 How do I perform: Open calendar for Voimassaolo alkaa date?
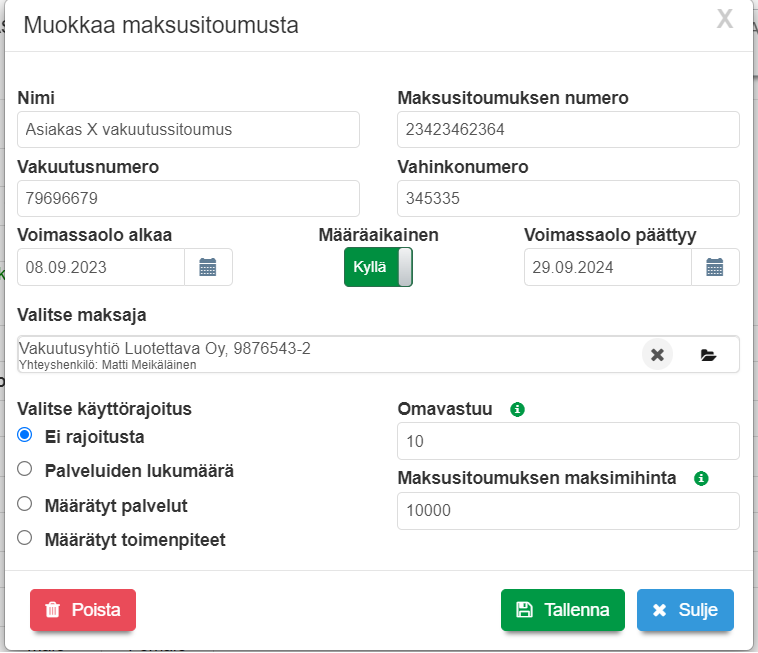[208, 267]
